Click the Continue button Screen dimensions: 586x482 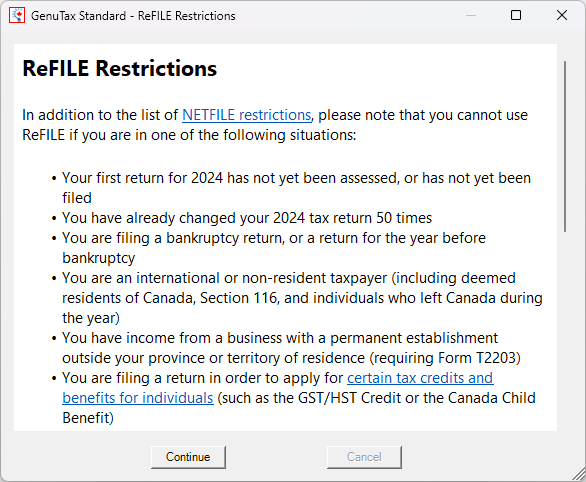(x=188, y=457)
